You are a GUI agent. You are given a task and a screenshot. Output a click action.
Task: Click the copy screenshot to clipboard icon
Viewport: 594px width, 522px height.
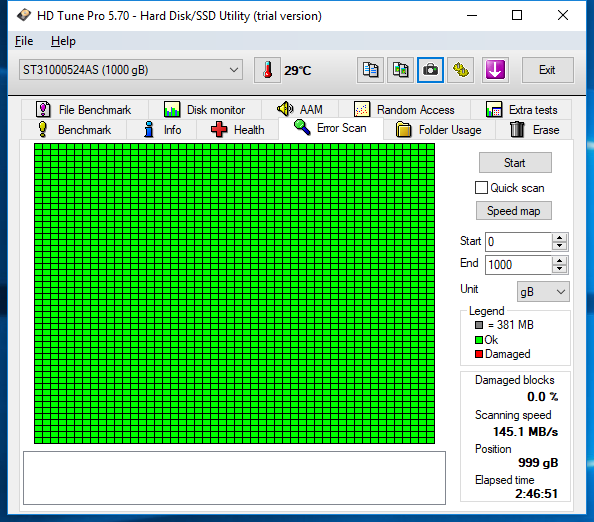[400, 70]
